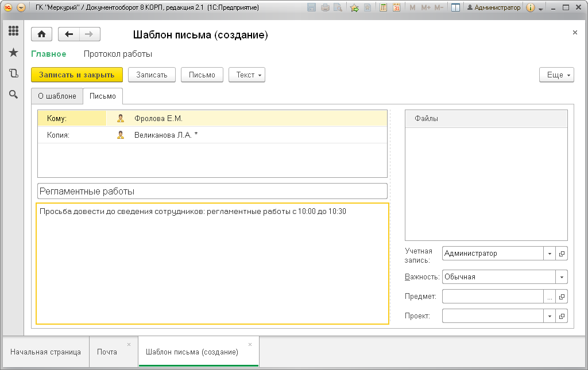
Task: Click the window layout panels icon
Action: (455, 7)
